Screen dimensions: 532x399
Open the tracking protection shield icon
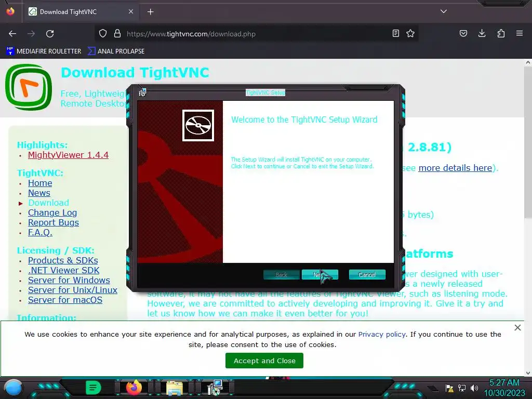click(103, 34)
